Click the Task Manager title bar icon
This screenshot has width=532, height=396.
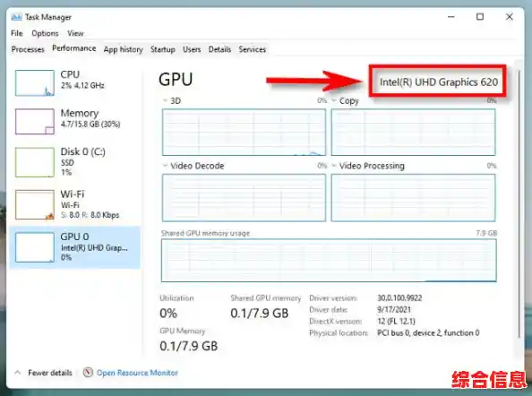[16, 17]
